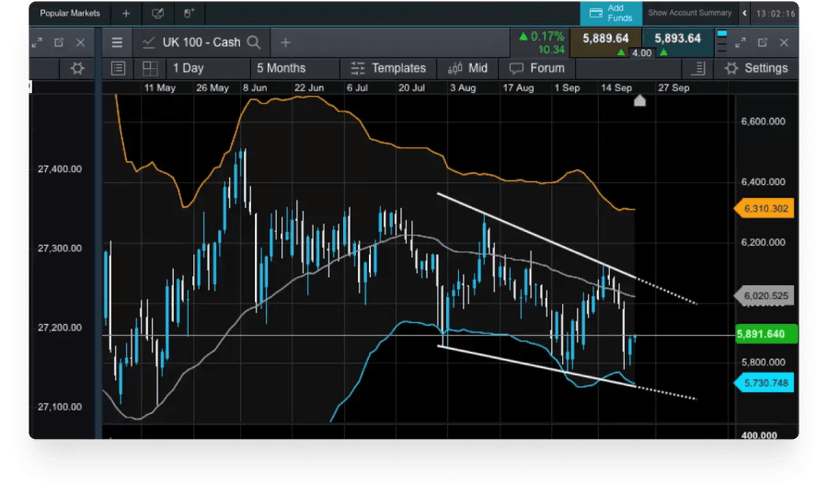
Task: Click the gear icon on the left panel
Action: pos(77,68)
